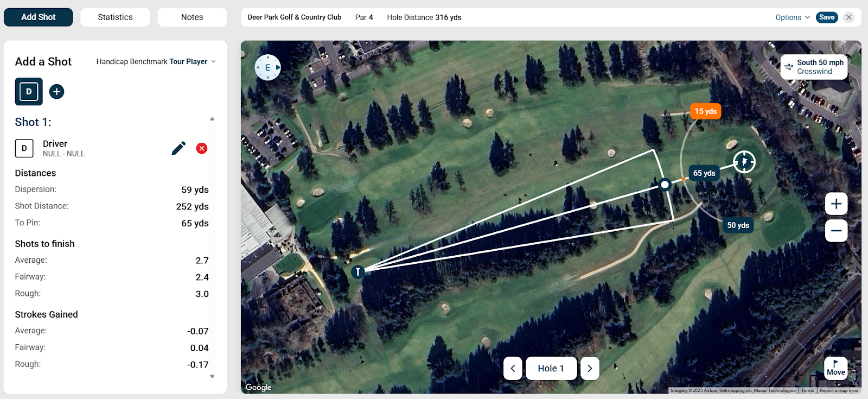Click the Save button

point(827,17)
